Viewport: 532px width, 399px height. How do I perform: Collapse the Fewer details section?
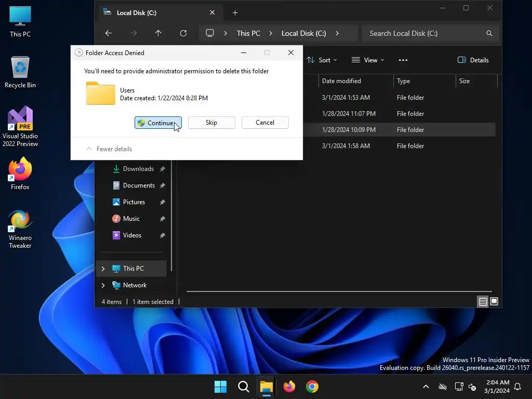click(x=109, y=149)
